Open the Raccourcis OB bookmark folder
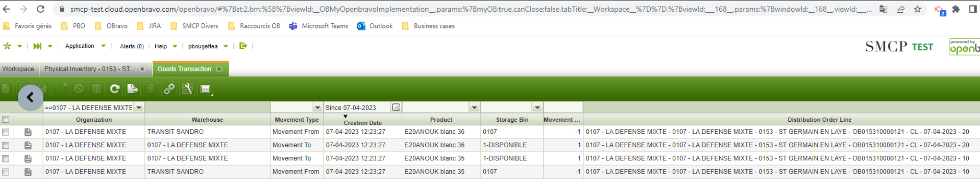 pyautogui.click(x=254, y=26)
